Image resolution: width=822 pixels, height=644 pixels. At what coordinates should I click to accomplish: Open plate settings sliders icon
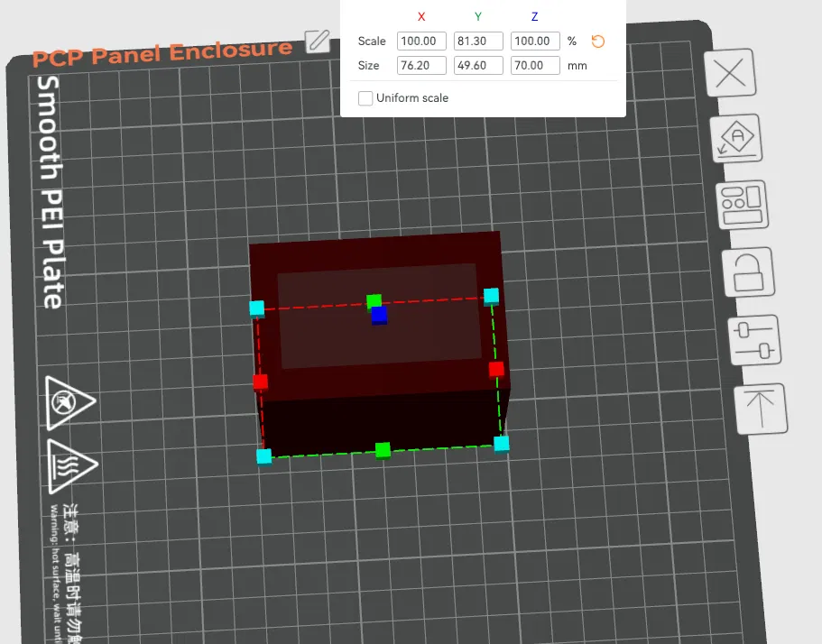(x=754, y=340)
